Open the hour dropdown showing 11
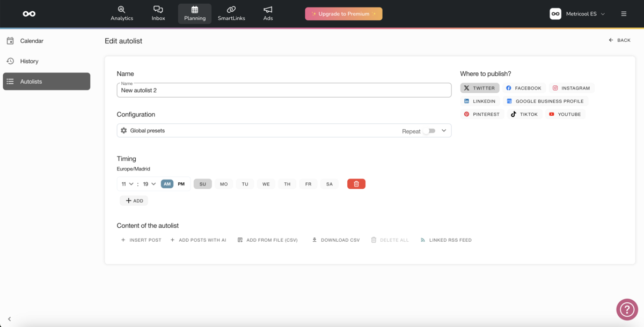The height and width of the screenshot is (327, 644). [x=127, y=184]
